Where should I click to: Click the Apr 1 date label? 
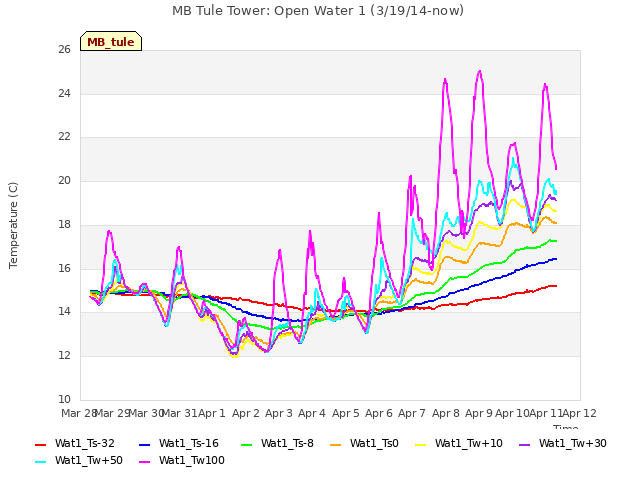tap(212, 413)
